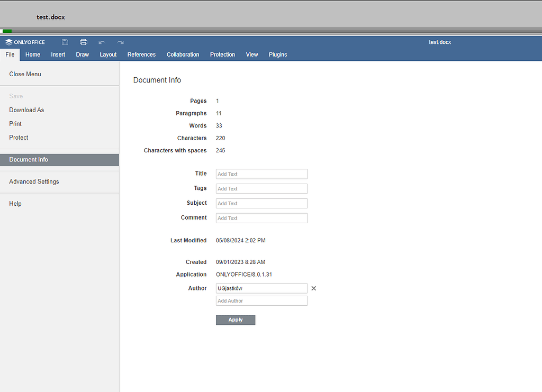Screen dimensions: 542x392
Task: Open the Home tab
Action: tap(33, 54)
